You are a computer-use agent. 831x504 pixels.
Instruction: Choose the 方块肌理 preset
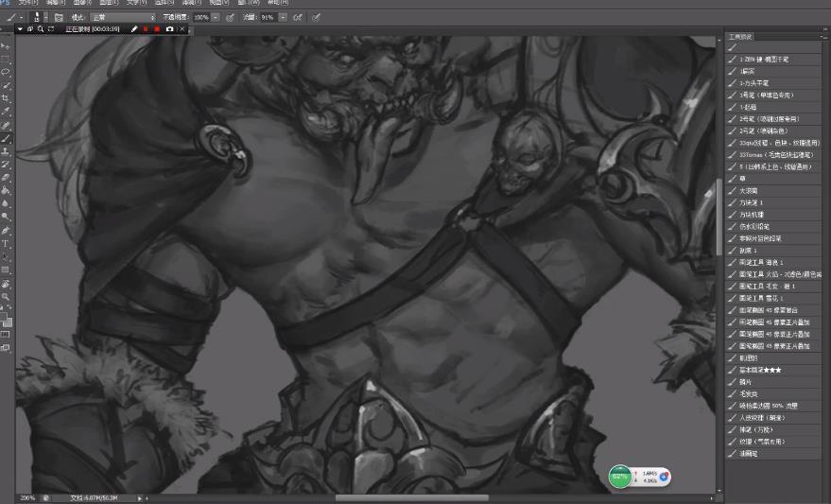pyautogui.click(x=773, y=215)
